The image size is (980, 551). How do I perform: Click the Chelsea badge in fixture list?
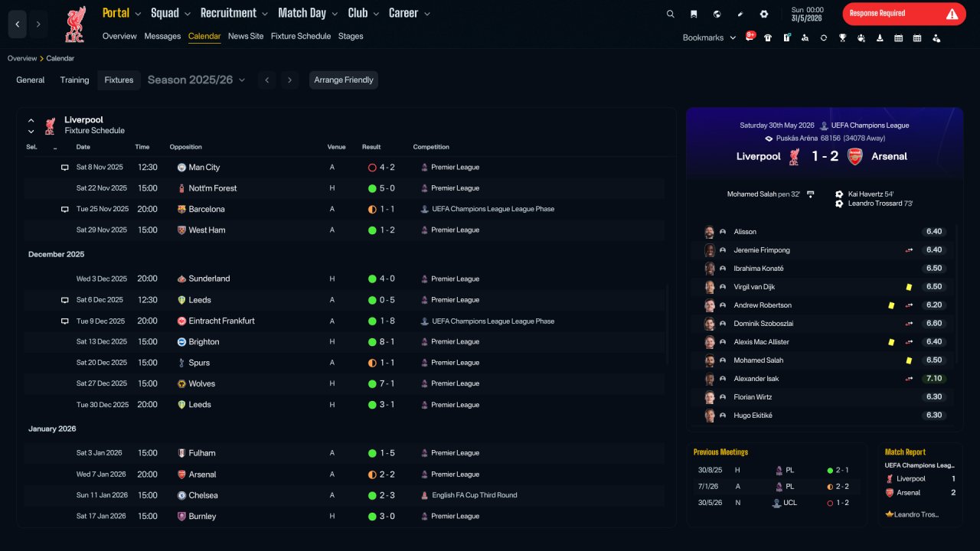pyautogui.click(x=181, y=495)
